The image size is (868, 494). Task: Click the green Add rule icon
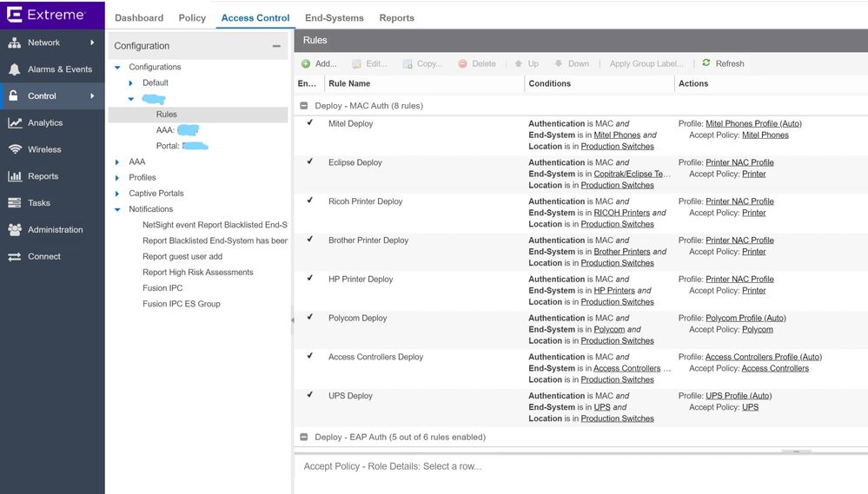(x=306, y=63)
